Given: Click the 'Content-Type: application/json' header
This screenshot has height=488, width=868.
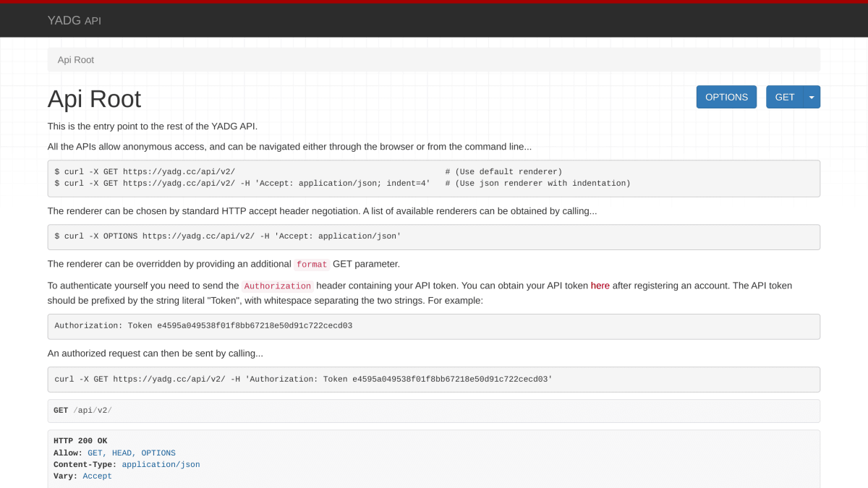Looking at the screenshot, I should (x=127, y=465).
